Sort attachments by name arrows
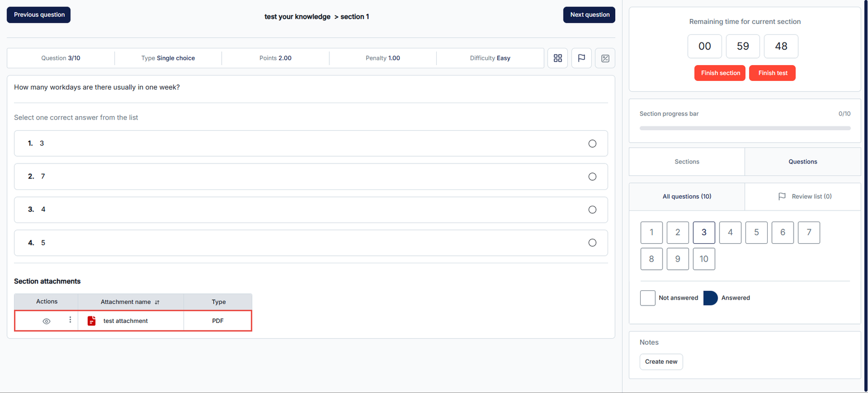This screenshot has height=393, width=868. 157,302
